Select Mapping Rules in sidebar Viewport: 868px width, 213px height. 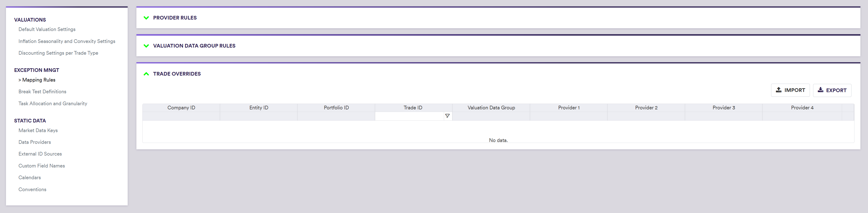pyautogui.click(x=38, y=80)
